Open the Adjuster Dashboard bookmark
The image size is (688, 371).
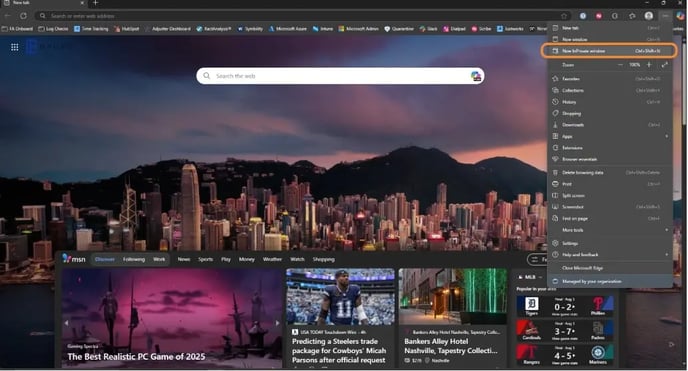[x=168, y=29]
